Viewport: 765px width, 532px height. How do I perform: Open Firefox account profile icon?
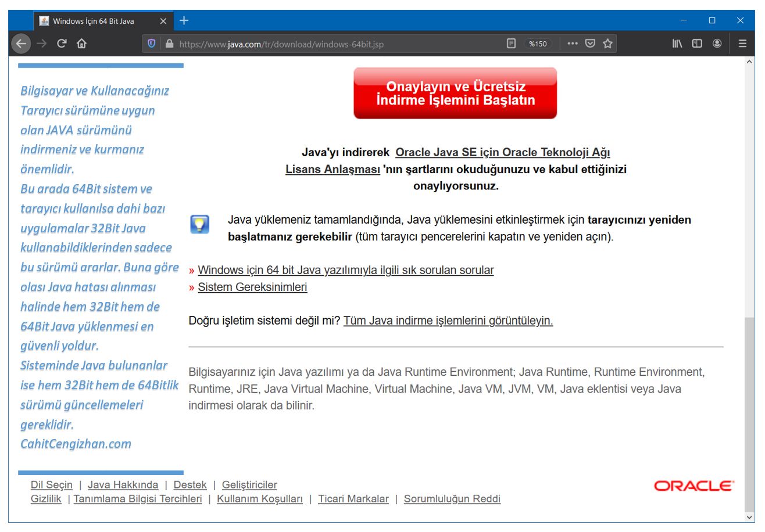pos(717,44)
